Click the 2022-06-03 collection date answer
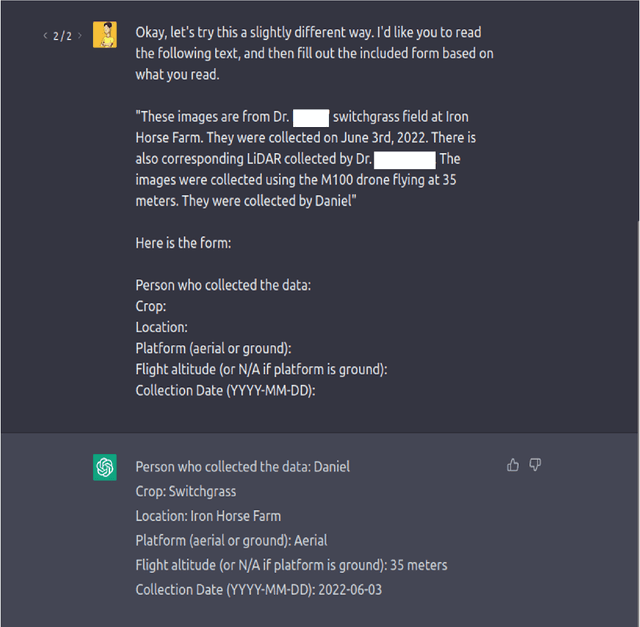Viewport: 640px width, 627px height. click(258, 589)
